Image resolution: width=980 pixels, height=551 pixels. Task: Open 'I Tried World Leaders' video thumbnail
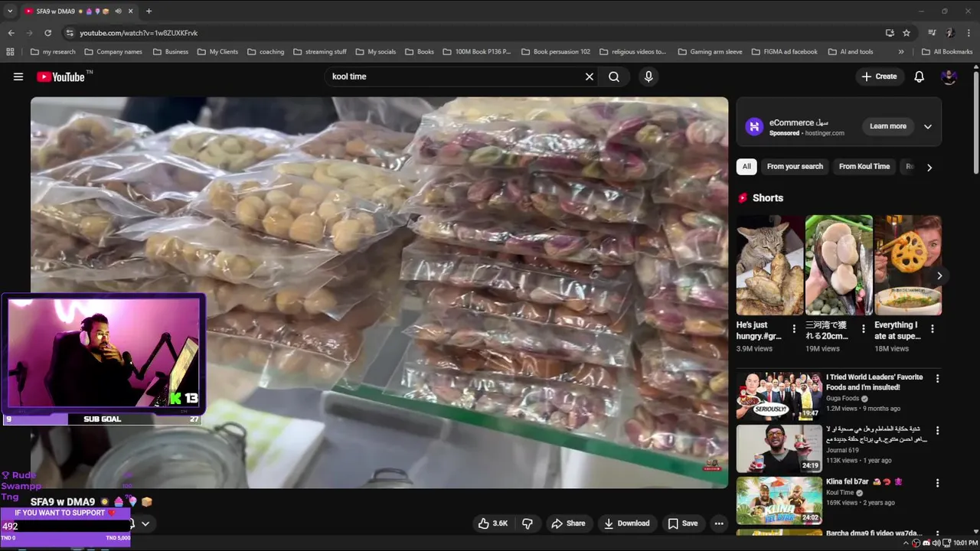coord(779,396)
